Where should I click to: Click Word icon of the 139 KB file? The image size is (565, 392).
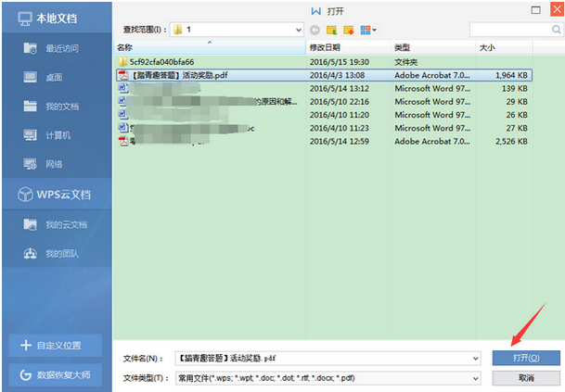click(x=123, y=88)
